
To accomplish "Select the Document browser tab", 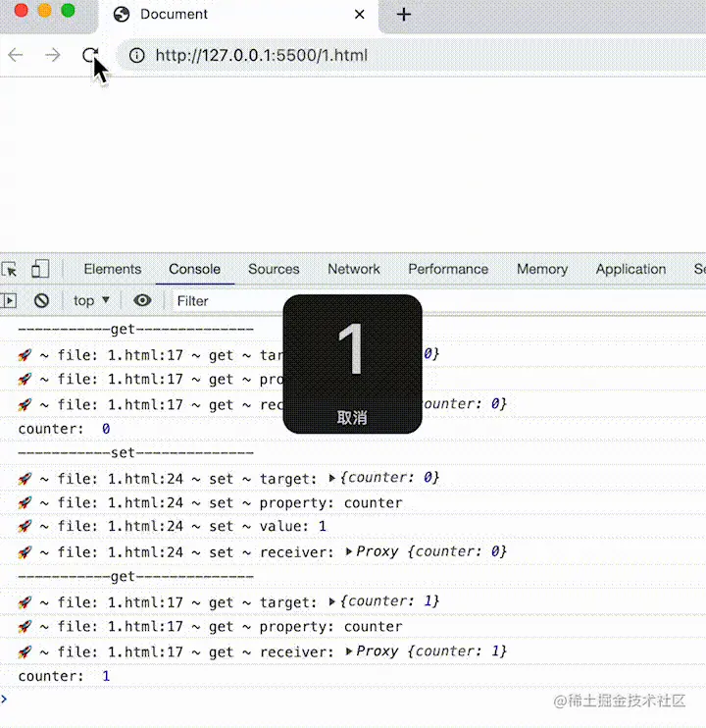I will (x=239, y=15).
